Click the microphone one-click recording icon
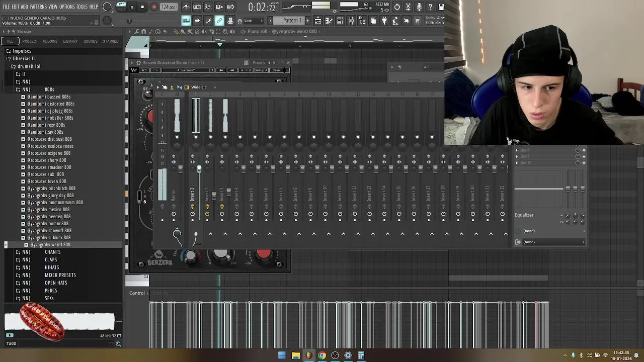Viewport: 644px width, 362px height. click(x=419, y=7)
